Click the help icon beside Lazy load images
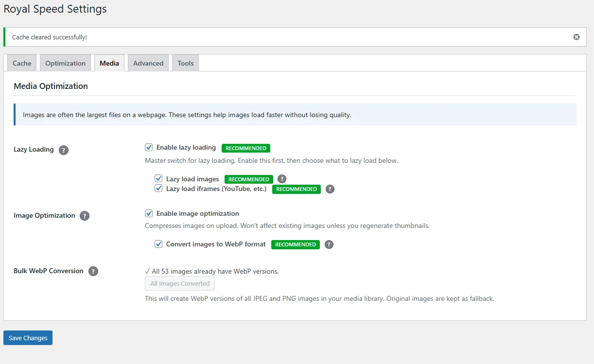 [282, 179]
